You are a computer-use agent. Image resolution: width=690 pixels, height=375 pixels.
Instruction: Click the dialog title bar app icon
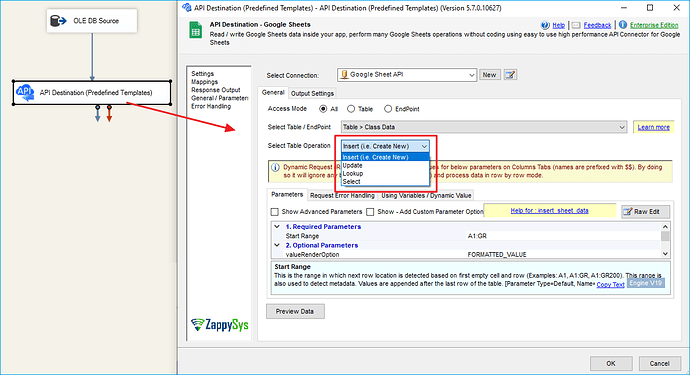pyautogui.click(x=187, y=7)
